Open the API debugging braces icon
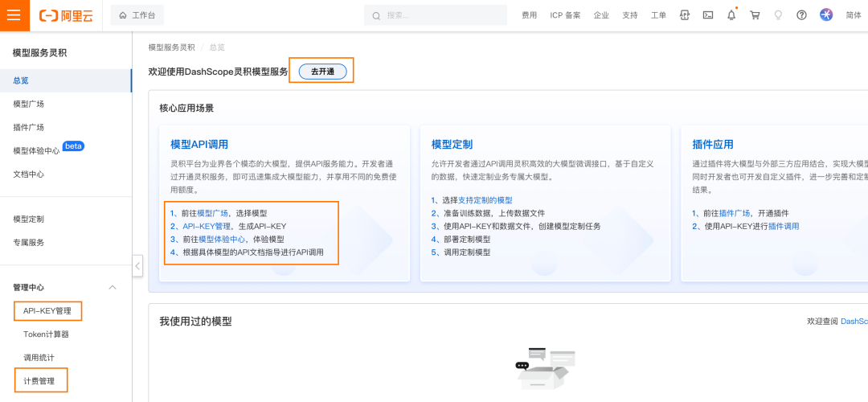Viewport: 868px width, 402px height. point(685,15)
